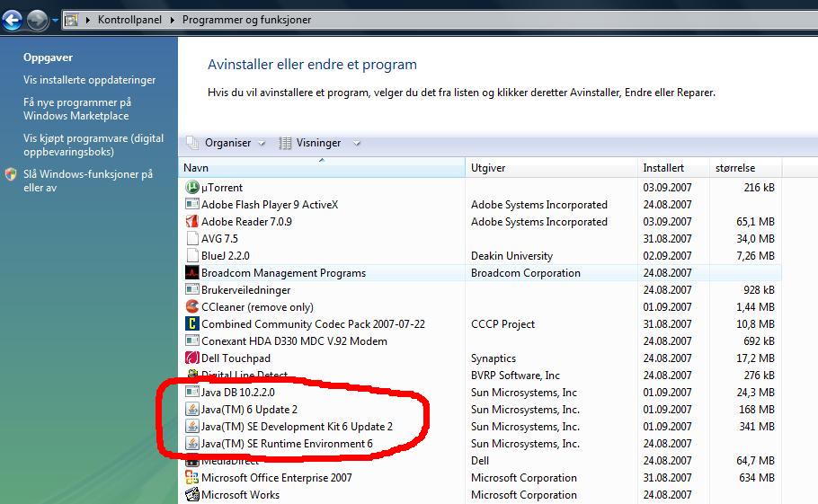818x504 pixels.
Task: Open the recent pages dropdown arrow
Action: click(55, 21)
